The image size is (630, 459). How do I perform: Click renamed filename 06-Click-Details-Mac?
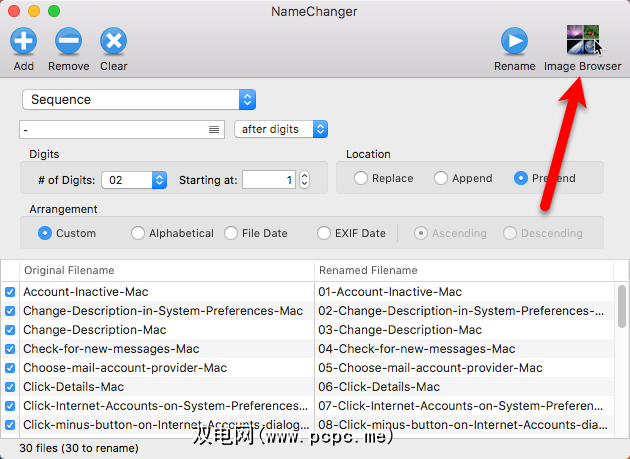379,387
